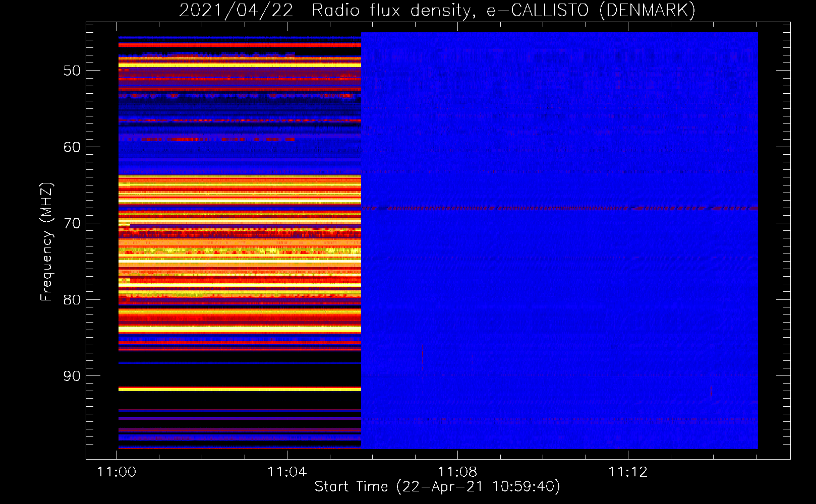
Task: Click the '70' frequency tick label
Action: (72, 223)
